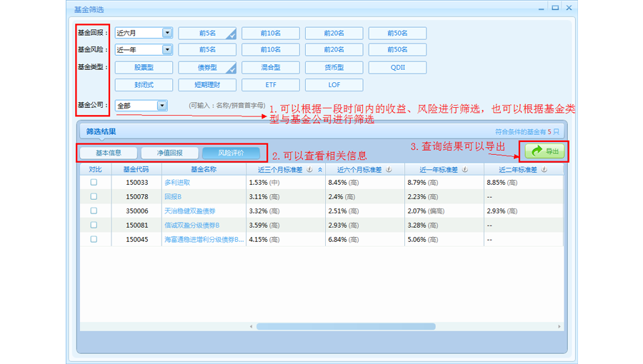Image resolution: width=643 pixels, height=364 pixels.
Task: Click info icon beside 近二年标准差 header
Action: pyautogui.click(x=544, y=170)
